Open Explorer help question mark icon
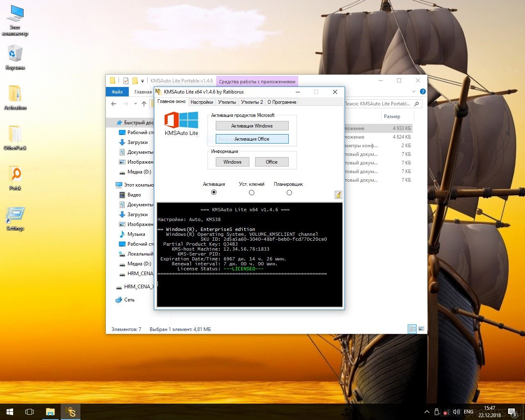The image size is (525, 420). (x=423, y=91)
